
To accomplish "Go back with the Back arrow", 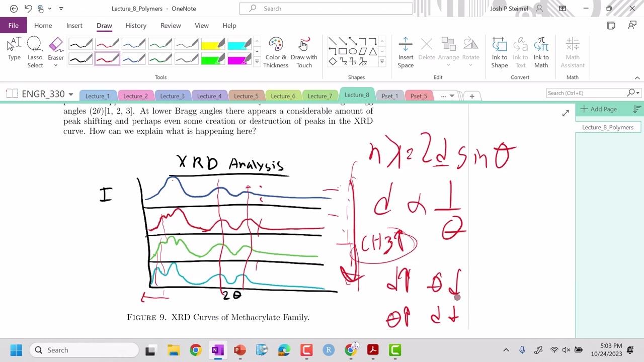I will (14, 9).
